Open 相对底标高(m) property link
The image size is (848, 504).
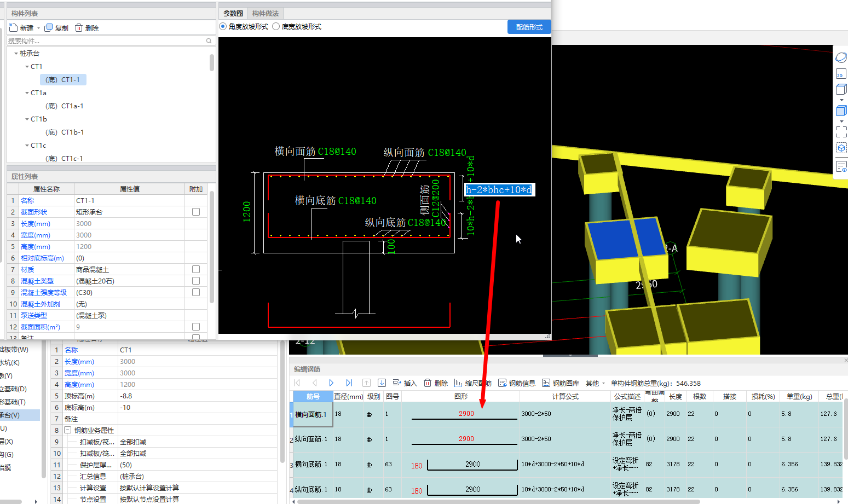(x=42, y=258)
